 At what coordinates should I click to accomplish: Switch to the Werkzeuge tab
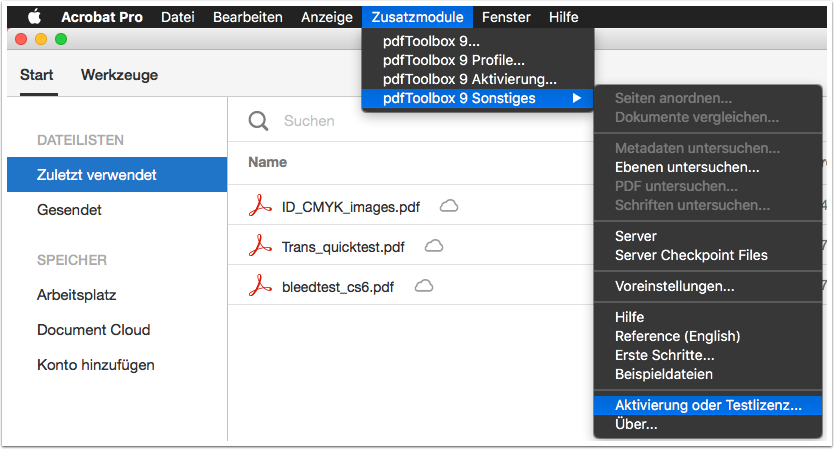[119, 75]
